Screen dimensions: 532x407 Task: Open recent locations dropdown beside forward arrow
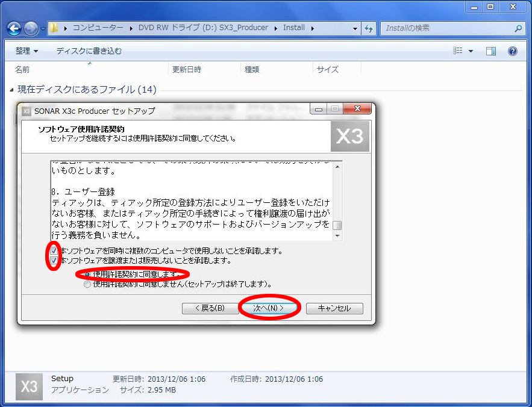tap(43, 29)
